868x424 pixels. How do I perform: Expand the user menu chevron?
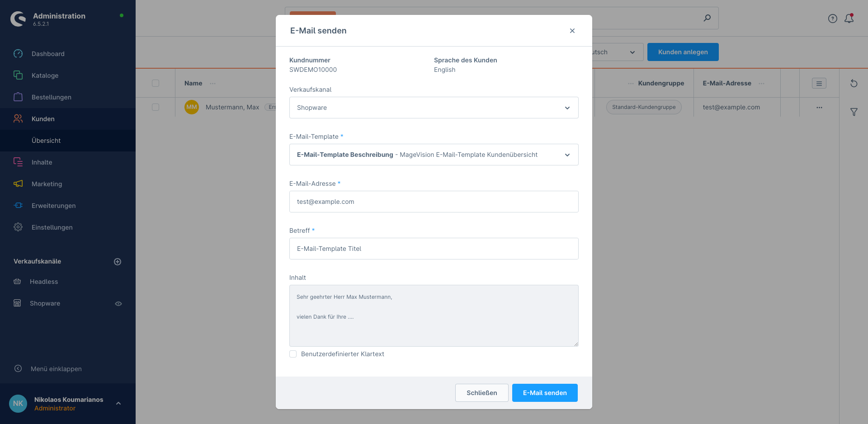pyautogui.click(x=118, y=403)
